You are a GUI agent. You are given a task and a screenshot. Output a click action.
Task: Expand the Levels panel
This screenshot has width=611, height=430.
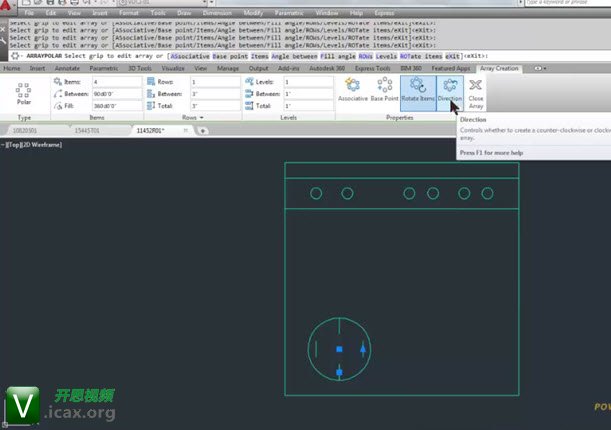(x=287, y=117)
